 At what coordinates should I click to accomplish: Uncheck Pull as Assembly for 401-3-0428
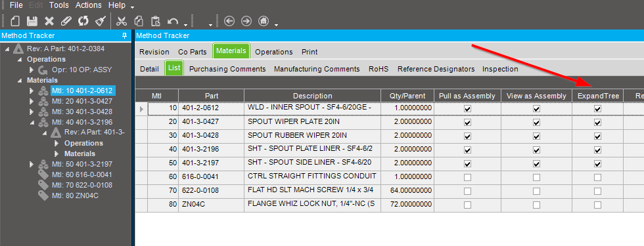(467, 136)
